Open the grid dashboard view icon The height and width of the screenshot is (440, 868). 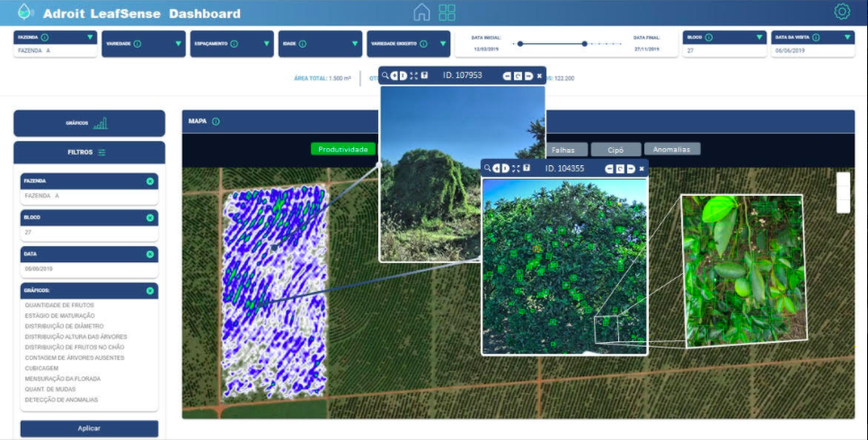tap(447, 13)
